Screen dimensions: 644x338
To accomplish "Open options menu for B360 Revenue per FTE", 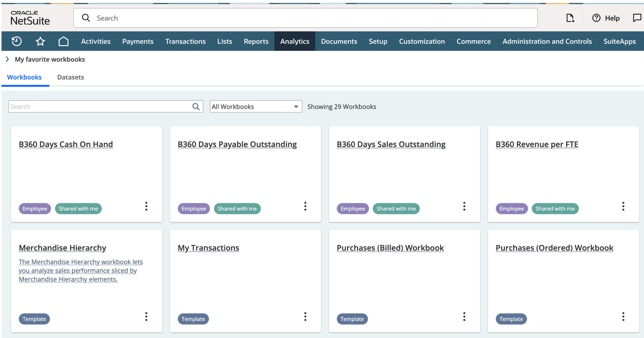I will [x=623, y=206].
